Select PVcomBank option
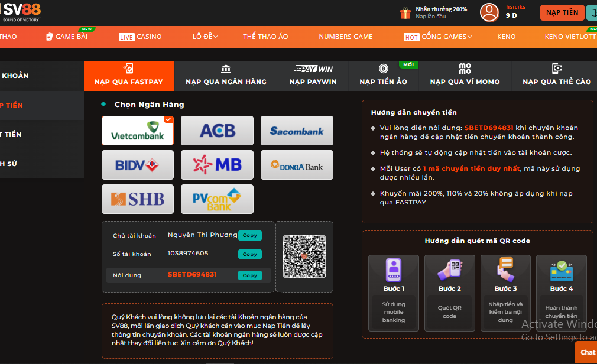Screen dimensions: 597x364 tap(217, 199)
